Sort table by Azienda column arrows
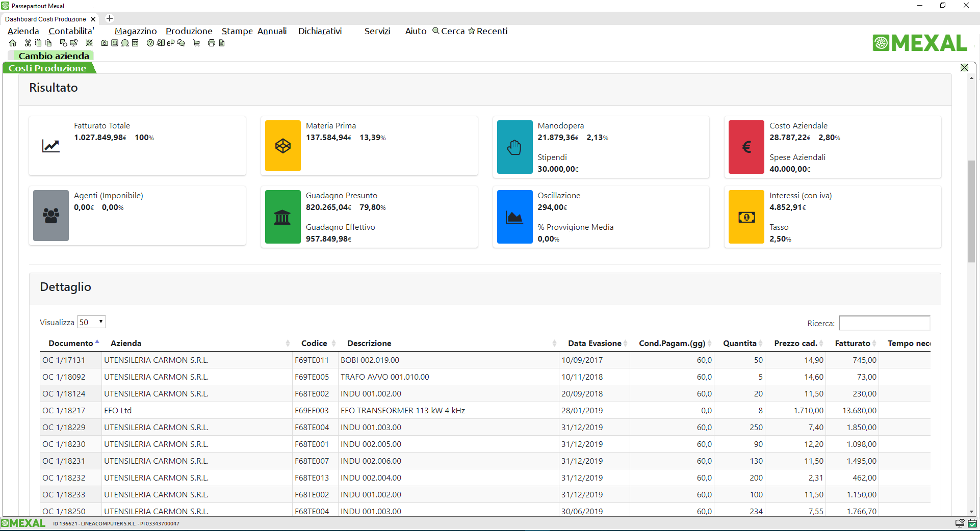This screenshot has width=980, height=531. pos(288,343)
